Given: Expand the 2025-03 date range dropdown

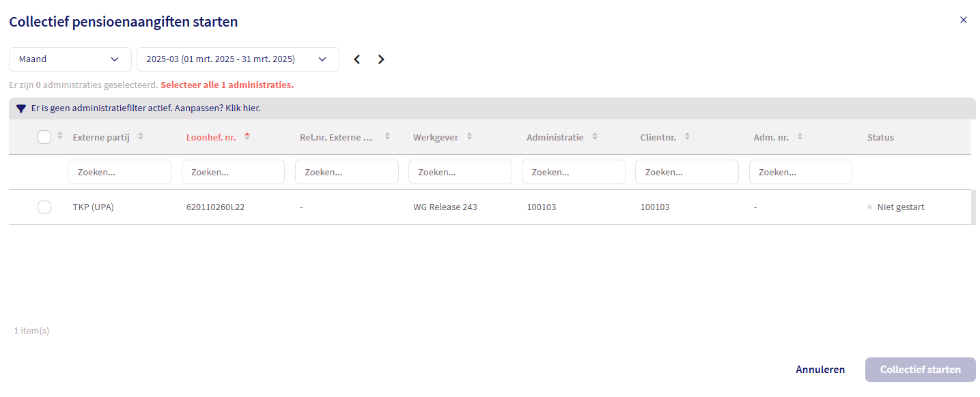Looking at the screenshot, I should click(x=237, y=59).
